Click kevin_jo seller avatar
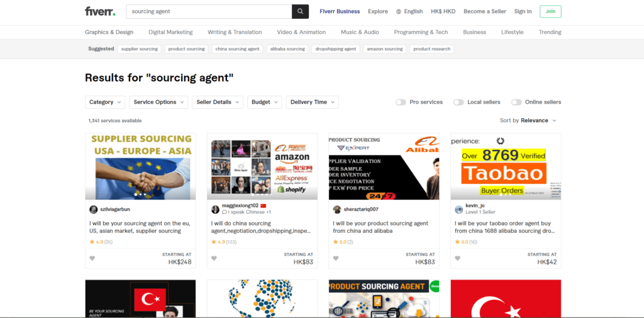The width and height of the screenshot is (644, 318). 459,209
